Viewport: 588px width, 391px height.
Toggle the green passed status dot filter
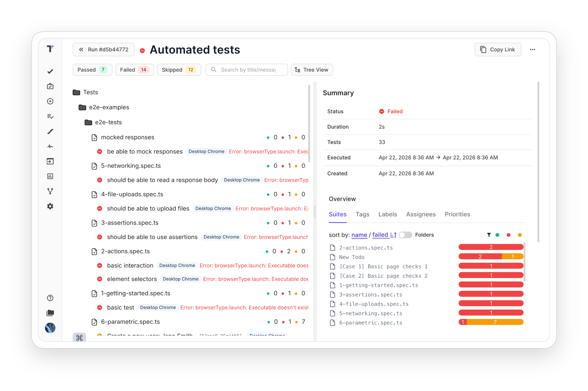pyautogui.click(x=497, y=235)
